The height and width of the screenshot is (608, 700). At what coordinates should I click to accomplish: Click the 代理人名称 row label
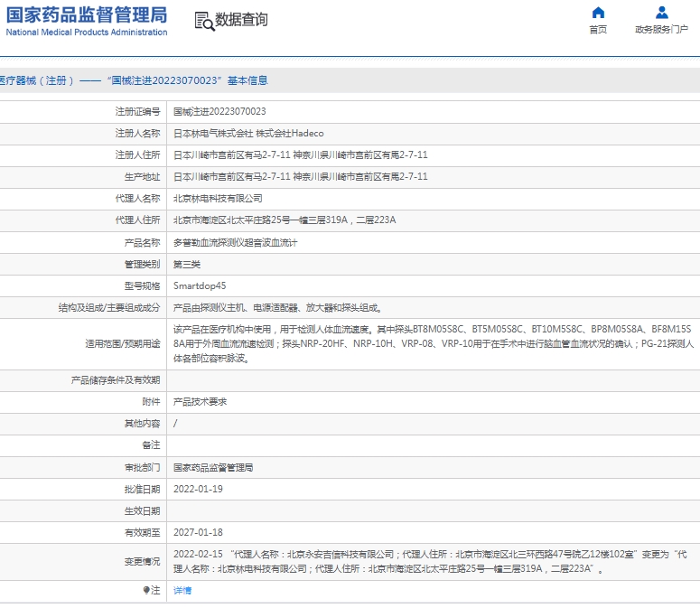137,198
